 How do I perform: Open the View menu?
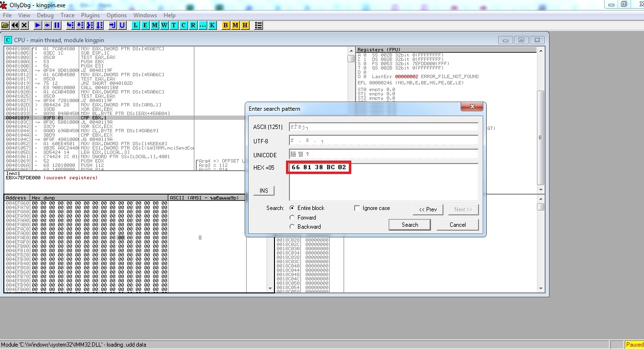tap(24, 15)
